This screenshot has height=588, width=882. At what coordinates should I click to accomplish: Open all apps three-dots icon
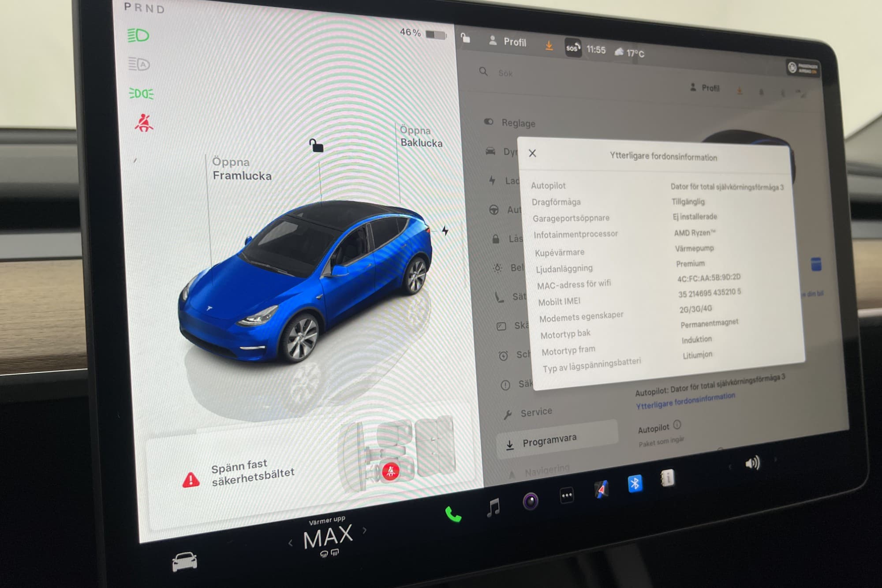(x=567, y=495)
